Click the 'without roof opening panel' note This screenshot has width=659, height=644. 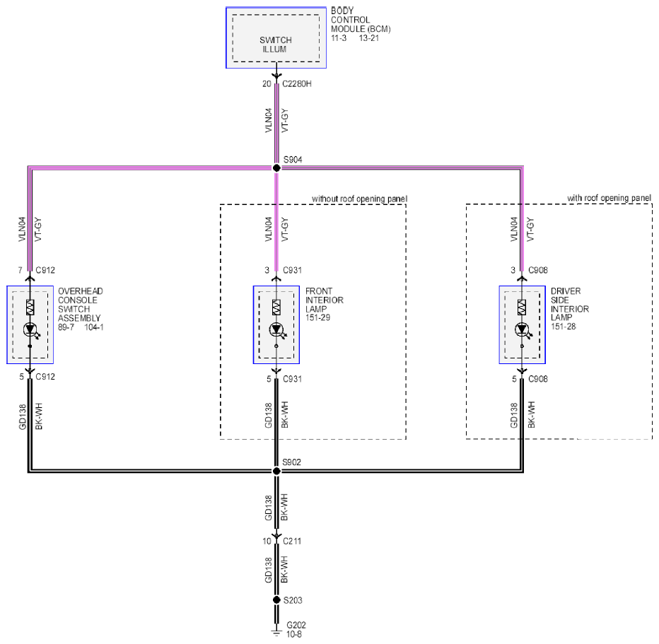[359, 199]
